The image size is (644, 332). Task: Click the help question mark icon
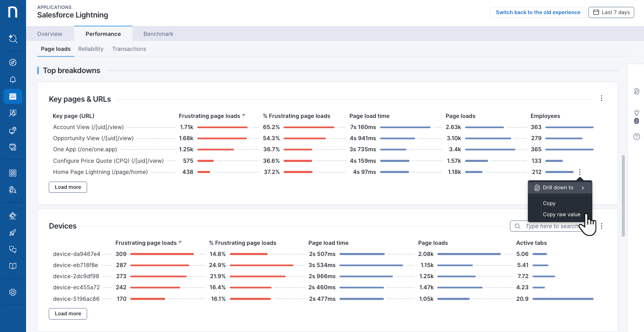[636, 137]
